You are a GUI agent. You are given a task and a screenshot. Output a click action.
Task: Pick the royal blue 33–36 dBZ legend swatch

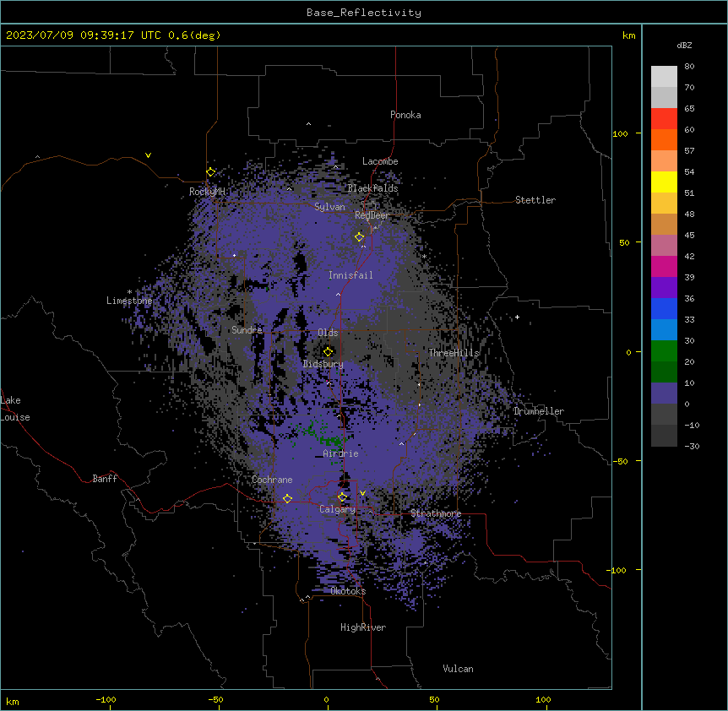point(664,308)
